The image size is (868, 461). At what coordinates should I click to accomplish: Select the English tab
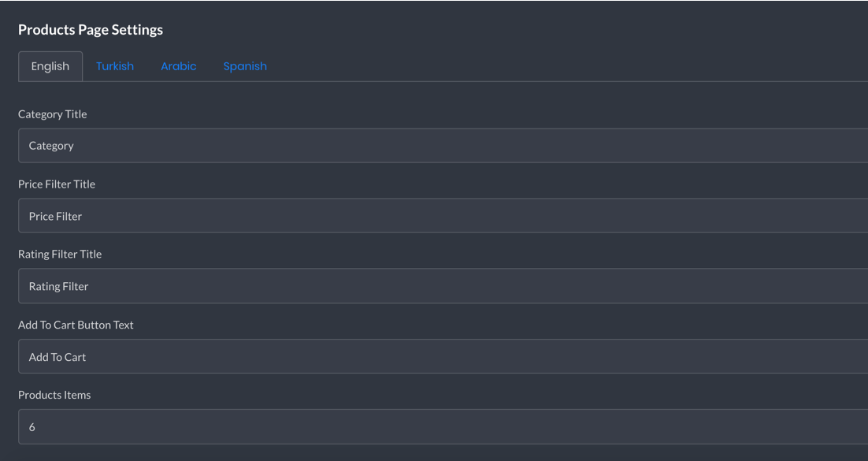click(50, 66)
